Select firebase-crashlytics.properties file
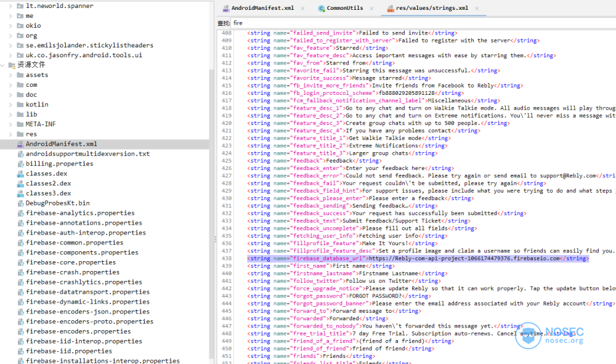Image resolution: width=616 pixels, height=364 pixels. (84, 282)
